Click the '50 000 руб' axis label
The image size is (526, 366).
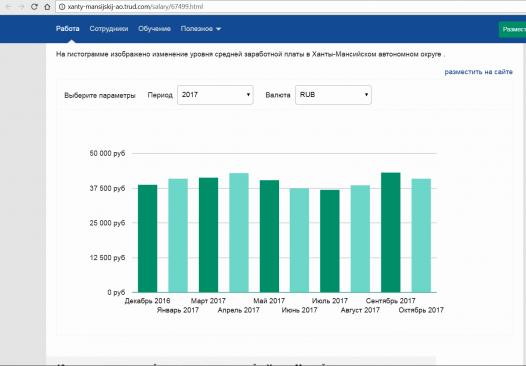point(107,153)
